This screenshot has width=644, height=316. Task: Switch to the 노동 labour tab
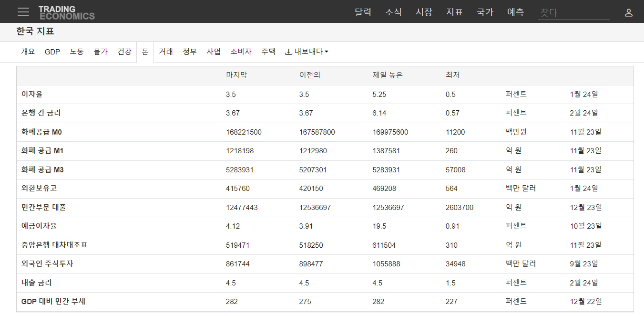click(x=77, y=52)
